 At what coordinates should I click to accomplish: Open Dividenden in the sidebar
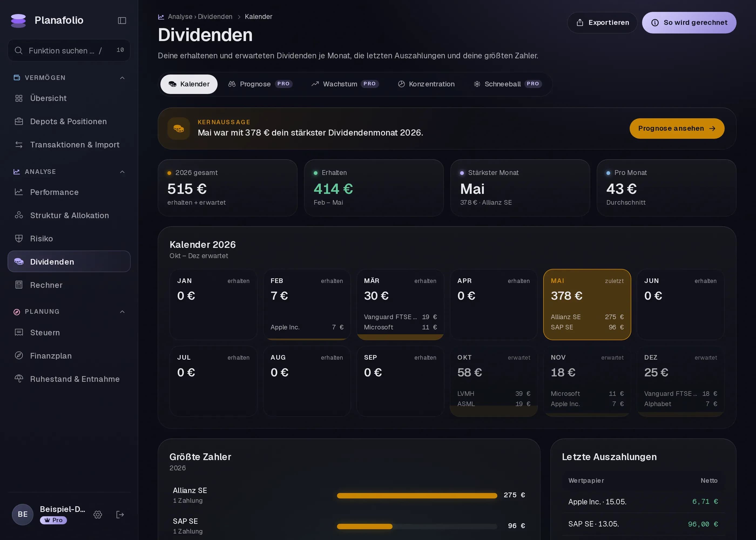click(x=69, y=262)
